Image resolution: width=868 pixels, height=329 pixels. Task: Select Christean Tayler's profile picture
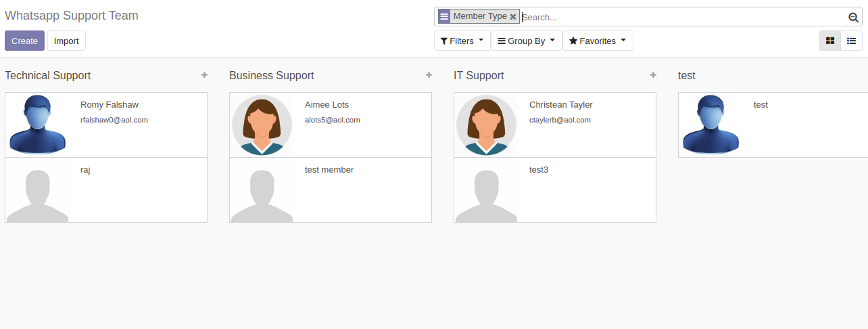[x=486, y=125]
